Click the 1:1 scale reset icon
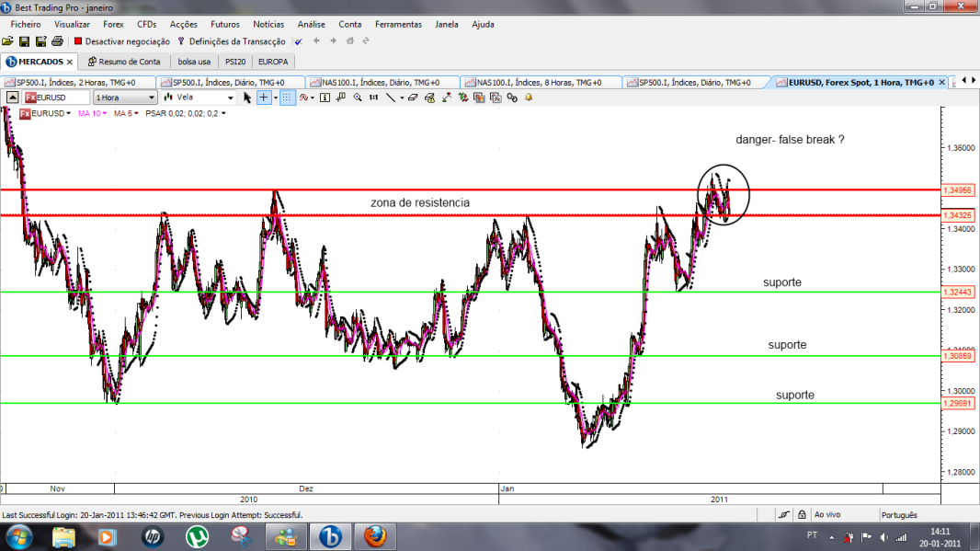This screenshot has height=551, width=980. pos(374,98)
